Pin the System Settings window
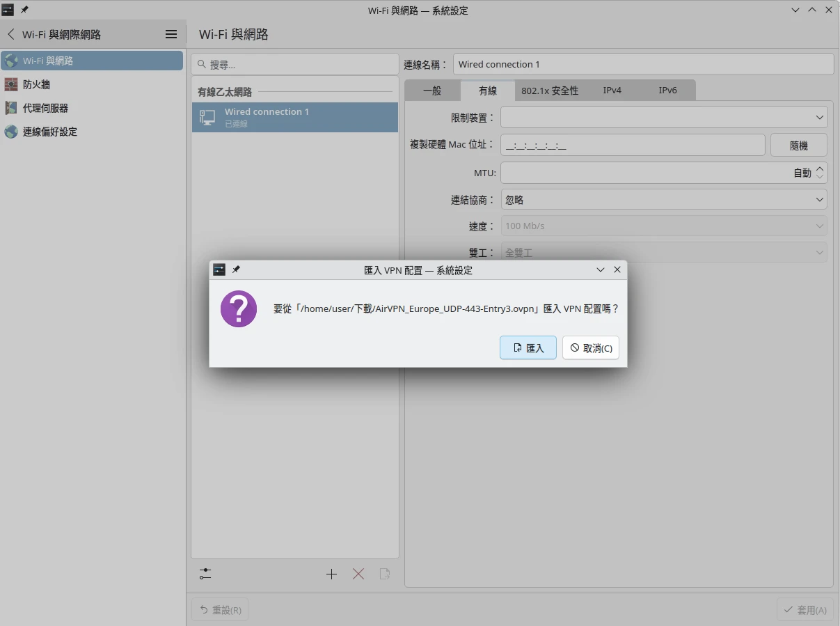Image resolution: width=840 pixels, height=626 pixels. (x=24, y=10)
